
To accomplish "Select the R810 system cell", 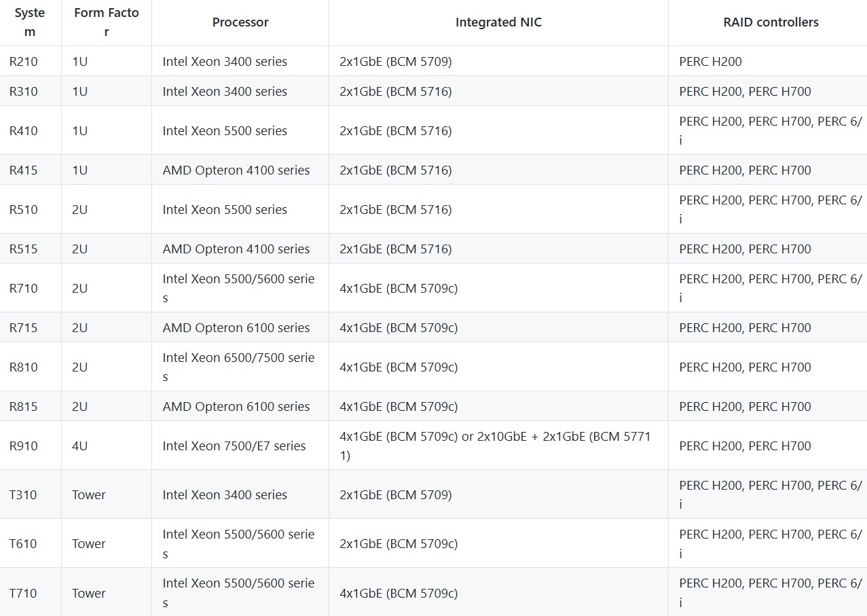I will [30, 367].
